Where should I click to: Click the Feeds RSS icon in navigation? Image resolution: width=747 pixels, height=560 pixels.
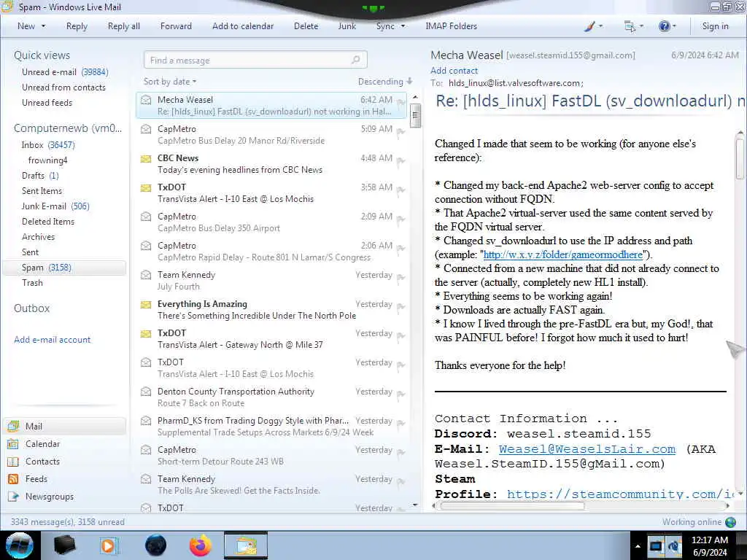(x=13, y=479)
